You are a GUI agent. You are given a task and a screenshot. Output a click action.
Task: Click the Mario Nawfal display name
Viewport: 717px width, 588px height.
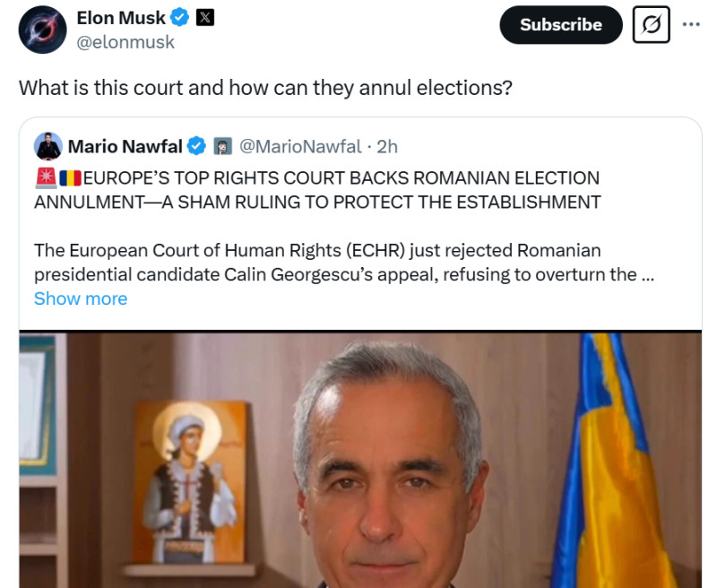(125, 146)
